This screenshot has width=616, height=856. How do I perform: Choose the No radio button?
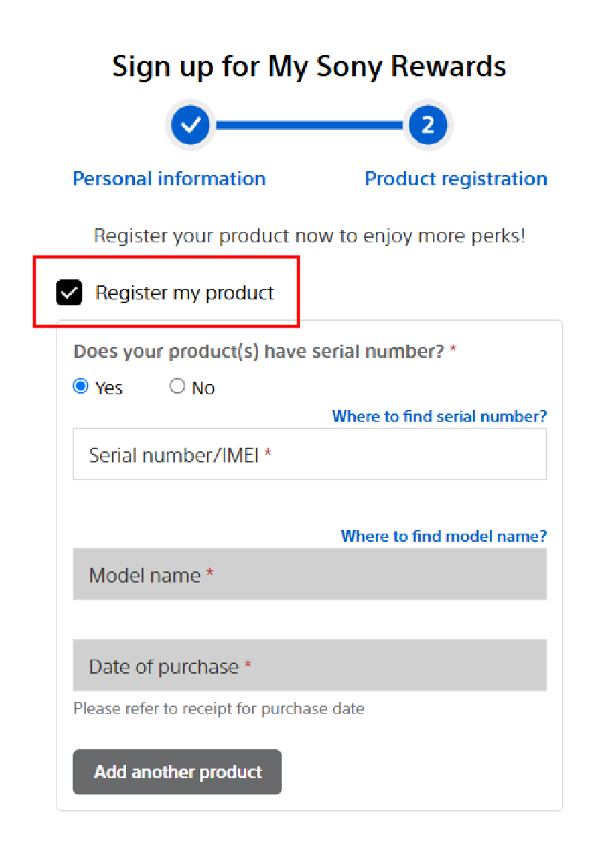pos(177,387)
